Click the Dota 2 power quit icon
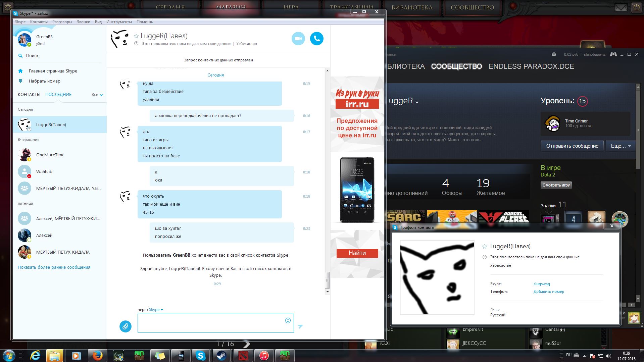 coord(636,7)
